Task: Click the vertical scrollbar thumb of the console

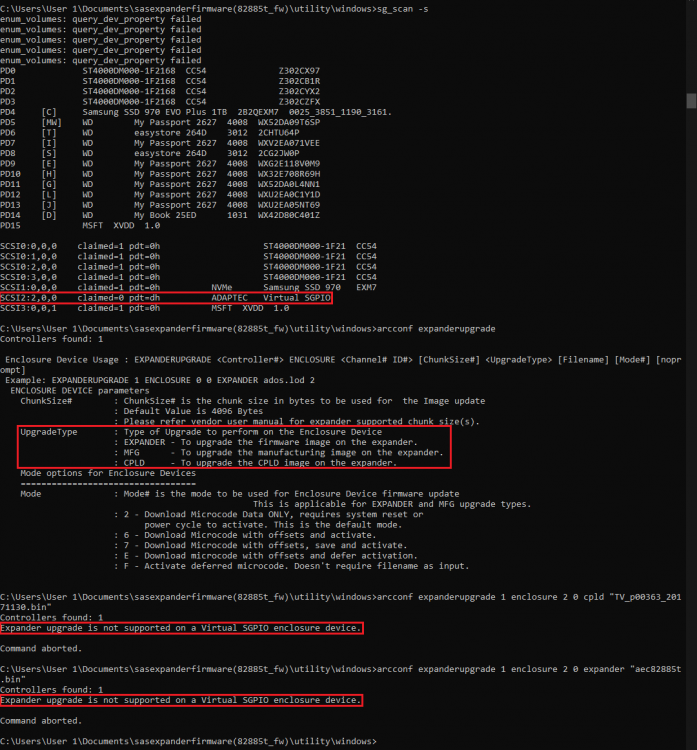Action: [x=691, y=101]
